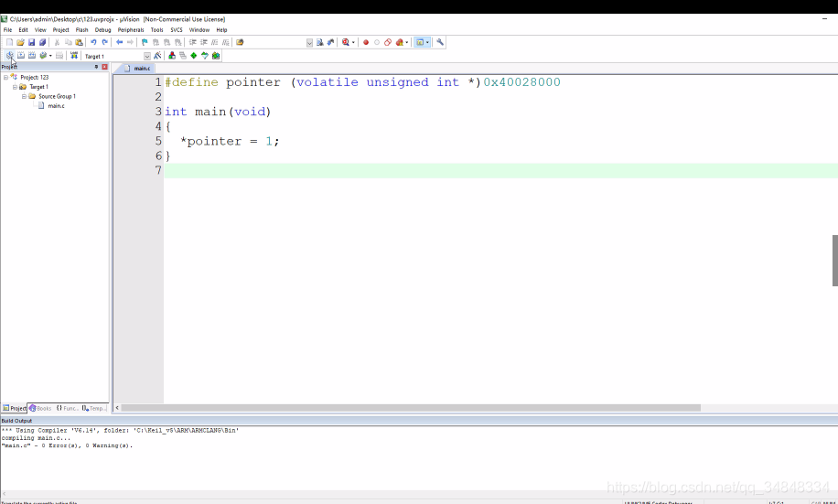
Task: Click the 'compiling main.c...' build output line
Action: pyautogui.click(x=36, y=438)
